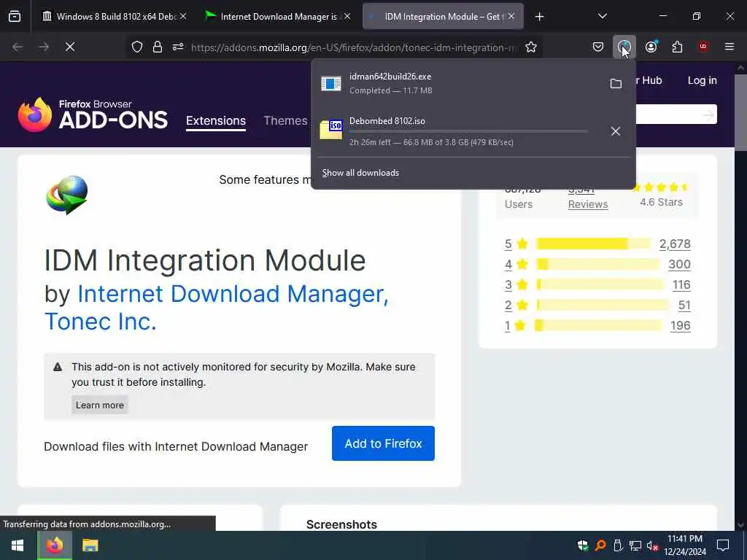Click the address bar URL field

[355, 47]
